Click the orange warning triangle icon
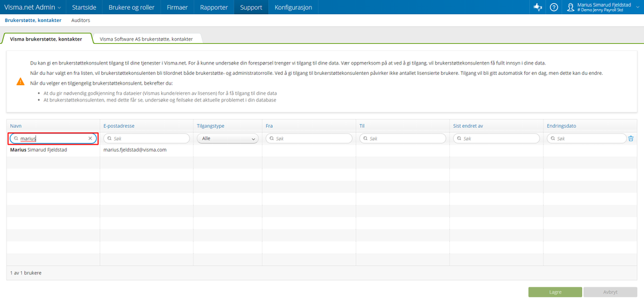 (21, 81)
